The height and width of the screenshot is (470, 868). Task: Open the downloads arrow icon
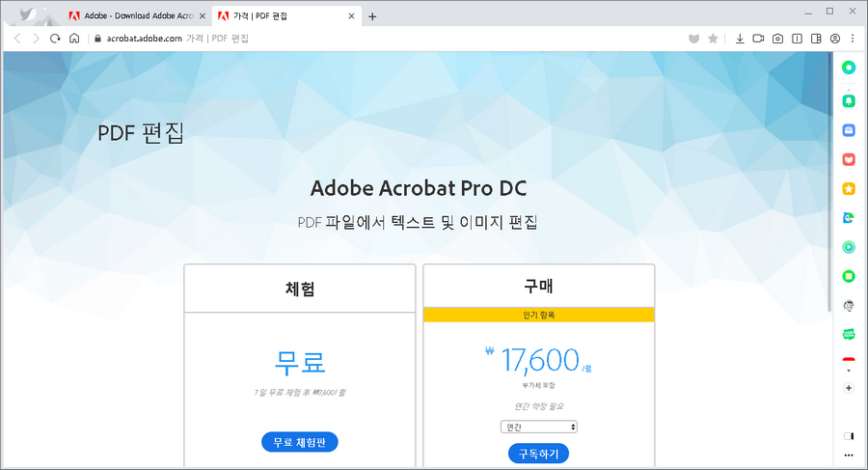pos(740,39)
